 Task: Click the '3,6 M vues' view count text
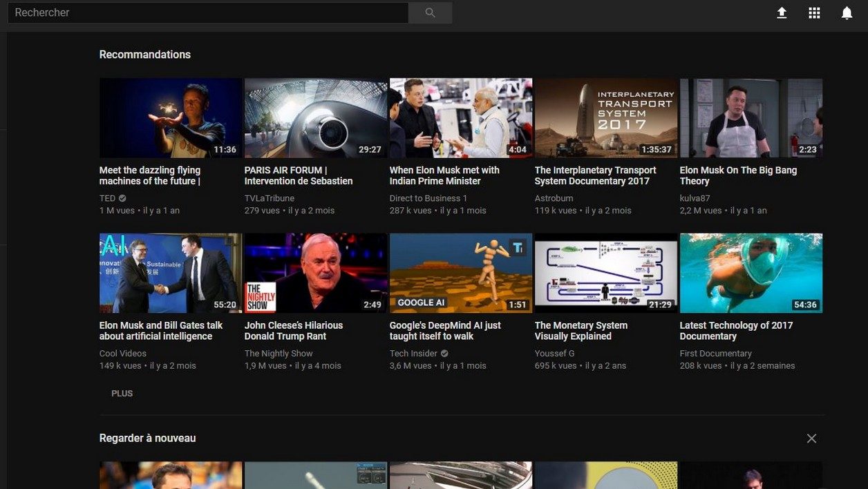[x=411, y=366]
